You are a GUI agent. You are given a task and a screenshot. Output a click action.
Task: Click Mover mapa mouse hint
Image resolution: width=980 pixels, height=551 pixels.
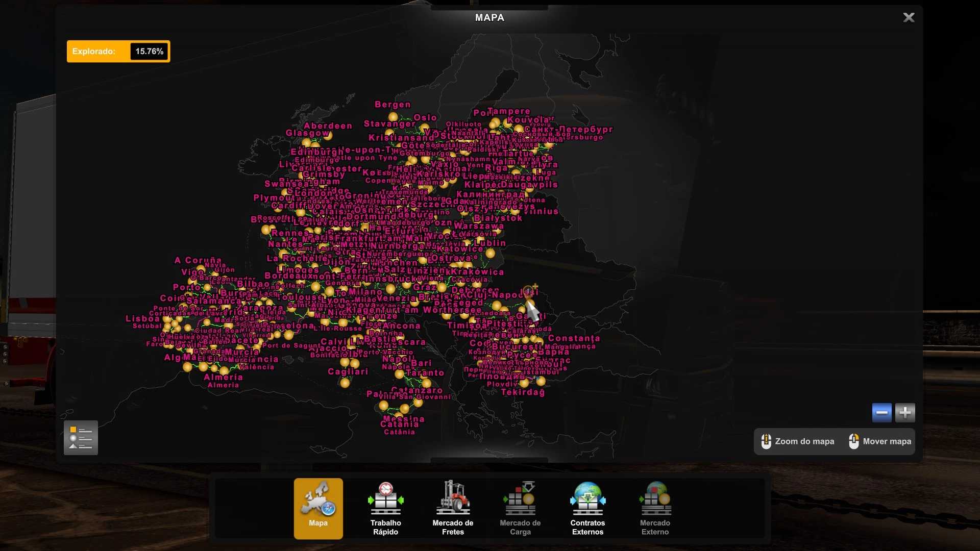(x=880, y=441)
